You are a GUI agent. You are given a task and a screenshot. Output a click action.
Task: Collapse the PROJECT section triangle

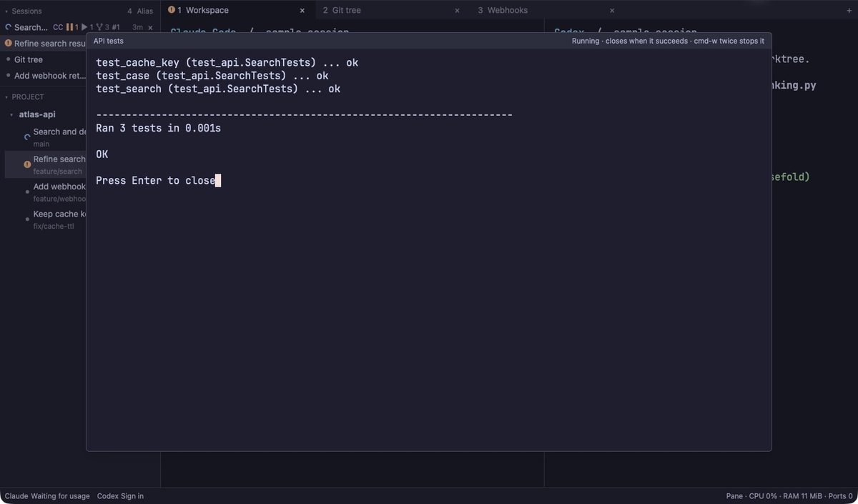pos(6,97)
